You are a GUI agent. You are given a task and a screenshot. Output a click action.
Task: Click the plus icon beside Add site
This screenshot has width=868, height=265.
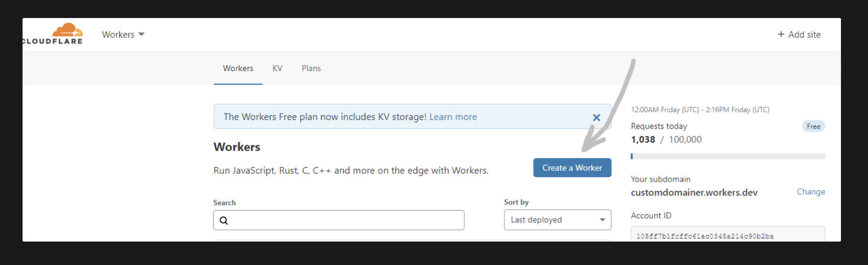click(781, 35)
